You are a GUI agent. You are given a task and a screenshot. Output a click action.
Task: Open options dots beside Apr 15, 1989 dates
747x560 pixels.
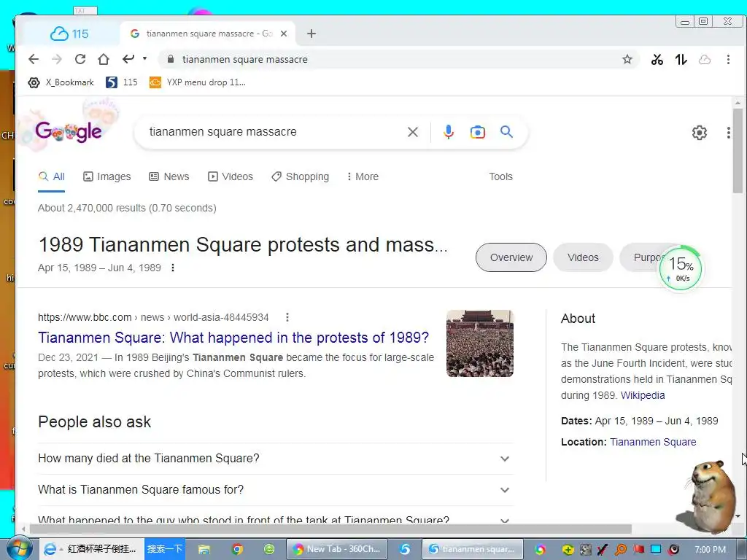[x=173, y=268]
